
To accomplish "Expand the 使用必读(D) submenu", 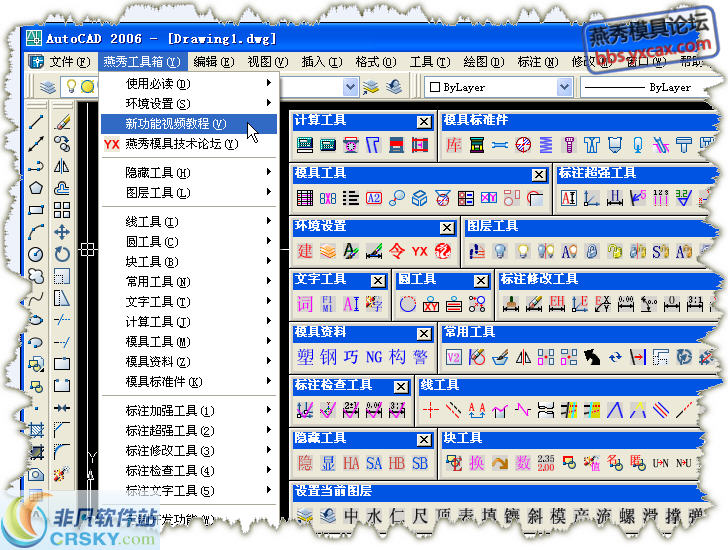I will [189, 84].
